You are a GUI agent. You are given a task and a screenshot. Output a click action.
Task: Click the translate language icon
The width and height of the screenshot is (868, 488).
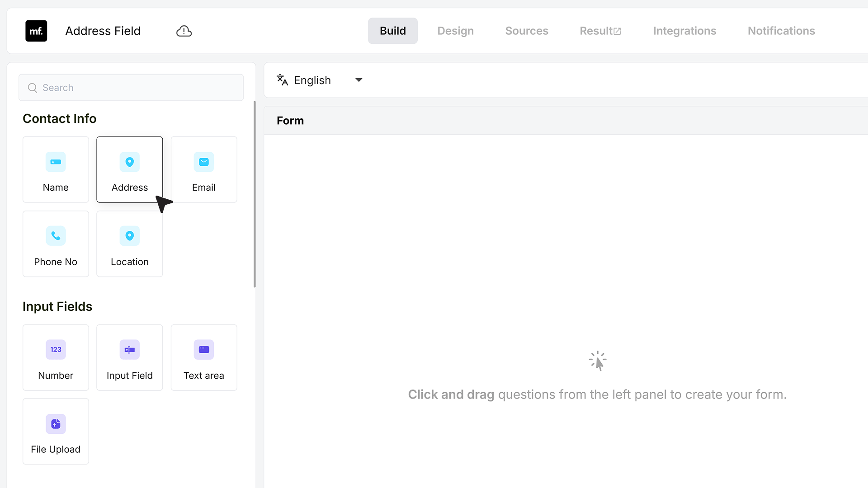pos(282,80)
